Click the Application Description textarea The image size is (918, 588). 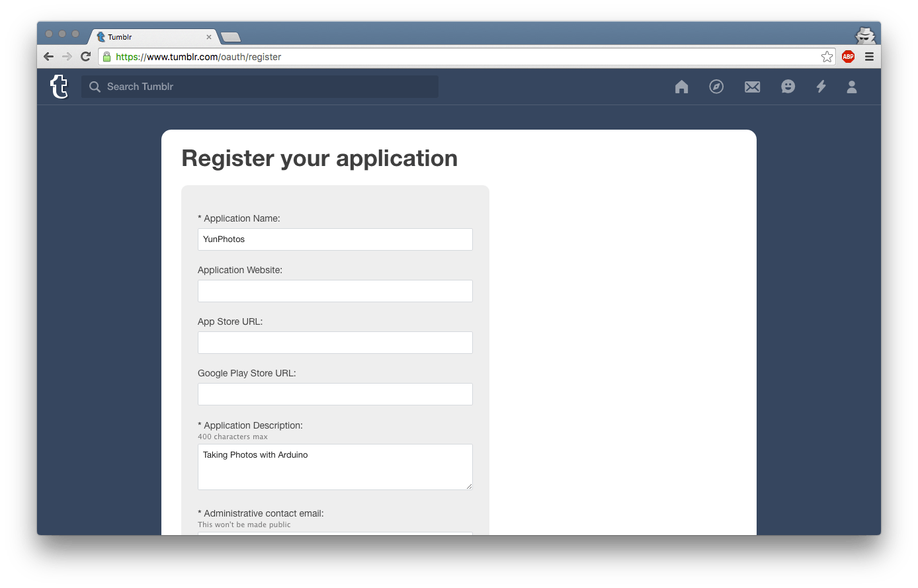(335, 467)
